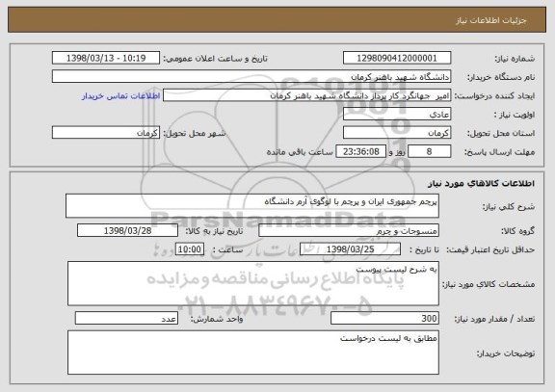Click the شماره نیاز field 1298090412000001
This screenshot has width=555, height=392.
pyautogui.click(x=397, y=58)
